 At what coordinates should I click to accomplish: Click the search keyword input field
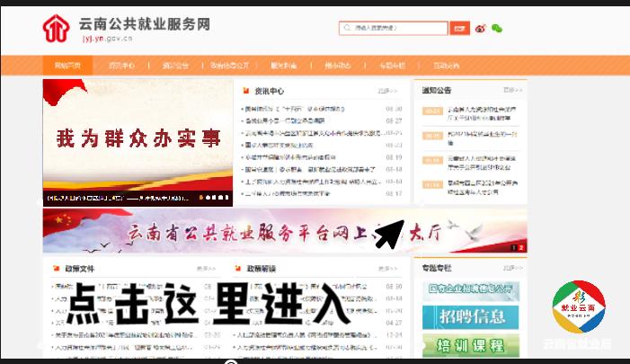coord(393,29)
